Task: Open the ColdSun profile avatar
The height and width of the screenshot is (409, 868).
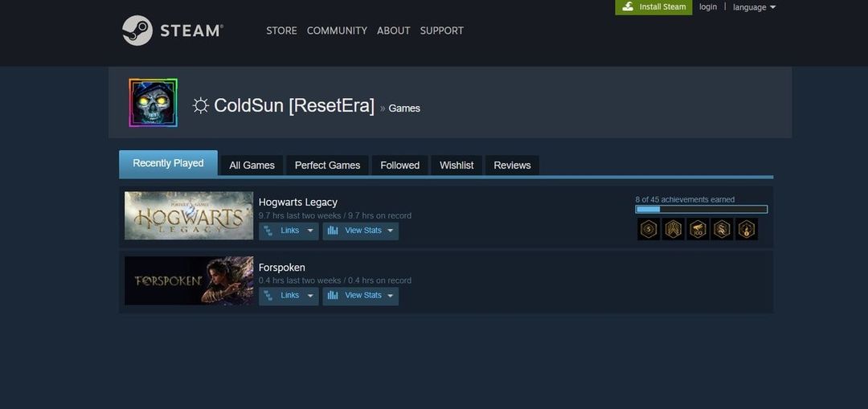Action: [154, 102]
